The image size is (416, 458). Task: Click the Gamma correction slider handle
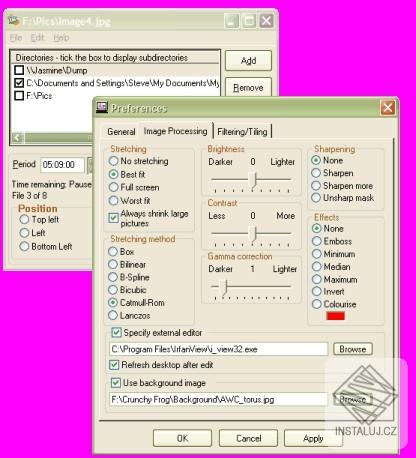223,287
